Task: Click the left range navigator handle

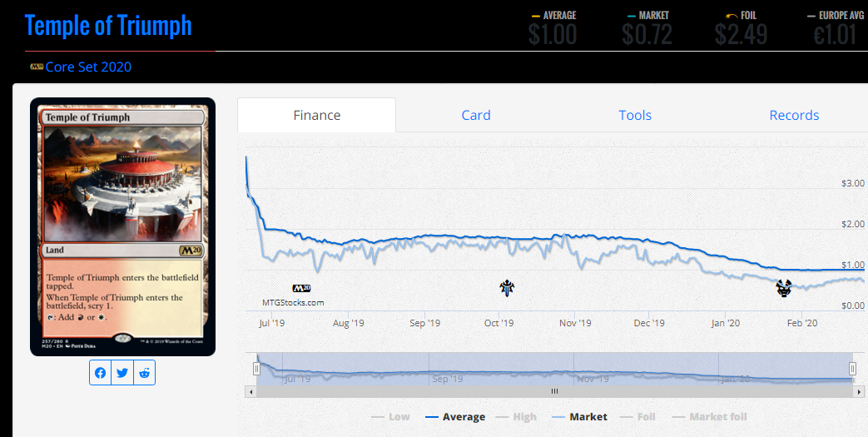Action: pyautogui.click(x=256, y=368)
